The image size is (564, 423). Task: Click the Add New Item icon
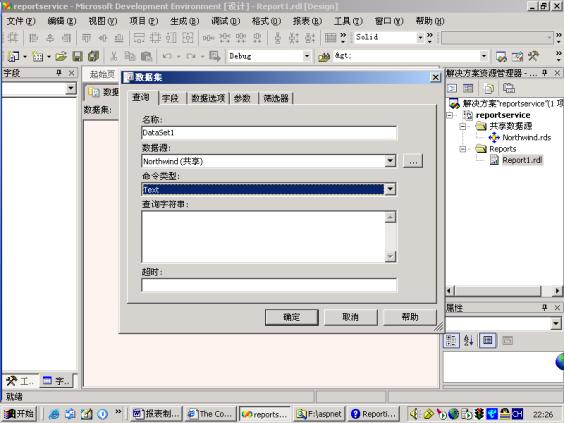(37, 56)
